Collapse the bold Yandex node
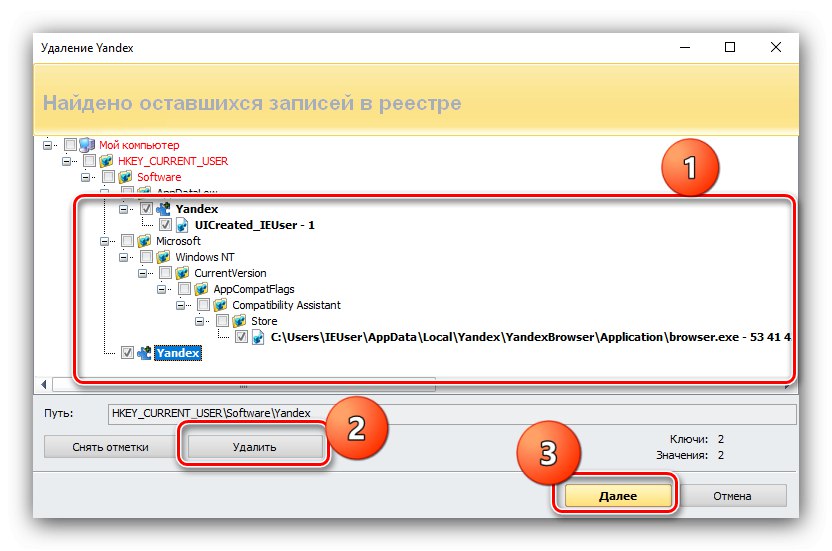 pyautogui.click(x=124, y=209)
